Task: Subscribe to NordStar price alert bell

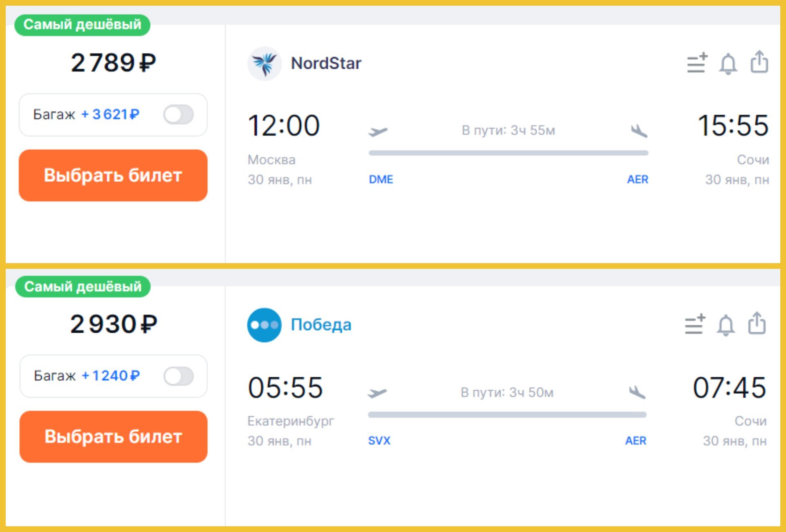Action: coord(728,64)
